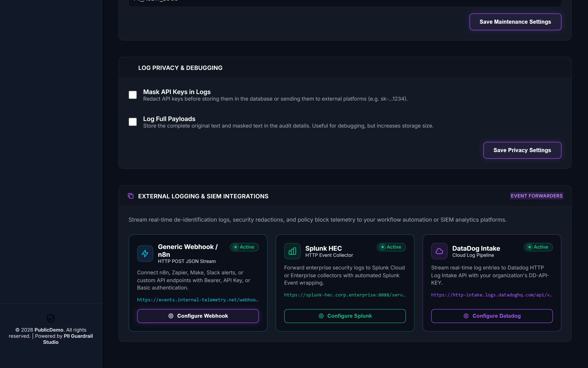The image size is (588, 368).
Task: Click the Mask API Keys in Logs label
Action: (x=177, y=92)
